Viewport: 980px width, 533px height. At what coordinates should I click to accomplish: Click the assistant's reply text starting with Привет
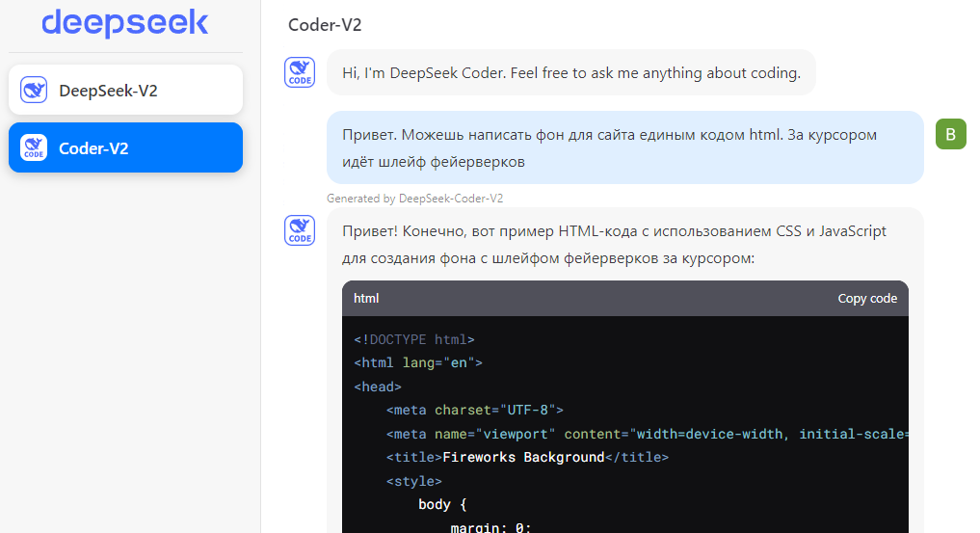pyautogui.click(x=613, y=245)
